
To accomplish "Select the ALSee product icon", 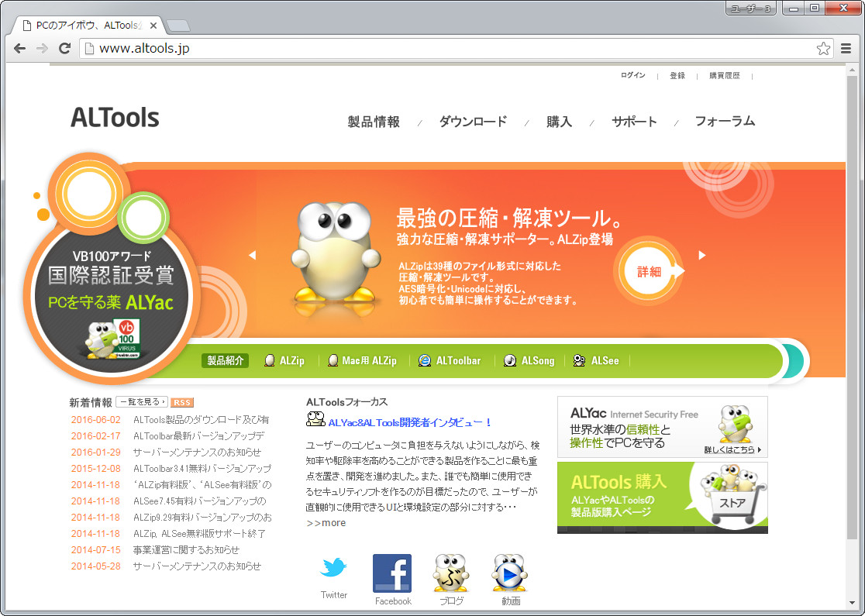I will (x=579, y=360).
